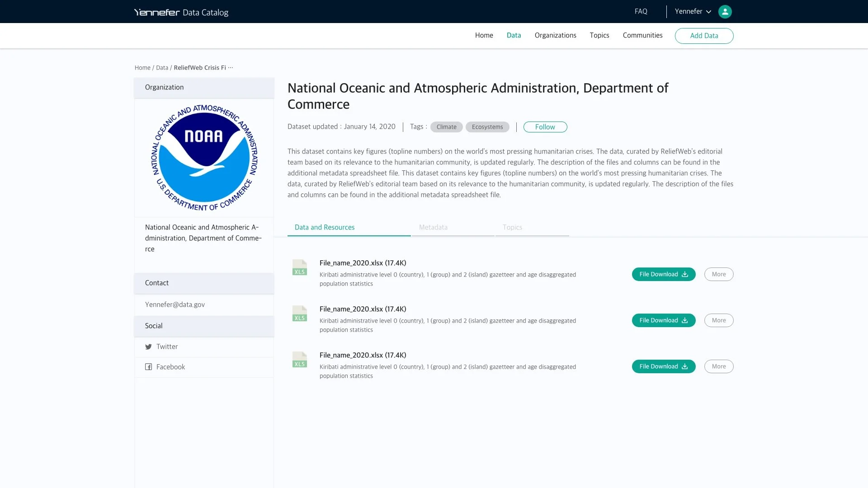
Task: Click the Yennefer Data Catalog logo
Action: click(x=181, y=12)
